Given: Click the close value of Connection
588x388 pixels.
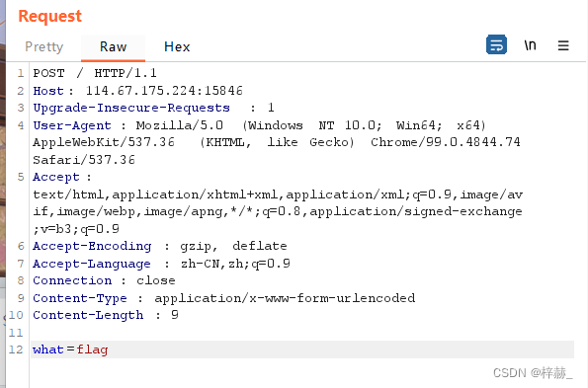Looking at the screenshot, I should click(x=155, y=280).
